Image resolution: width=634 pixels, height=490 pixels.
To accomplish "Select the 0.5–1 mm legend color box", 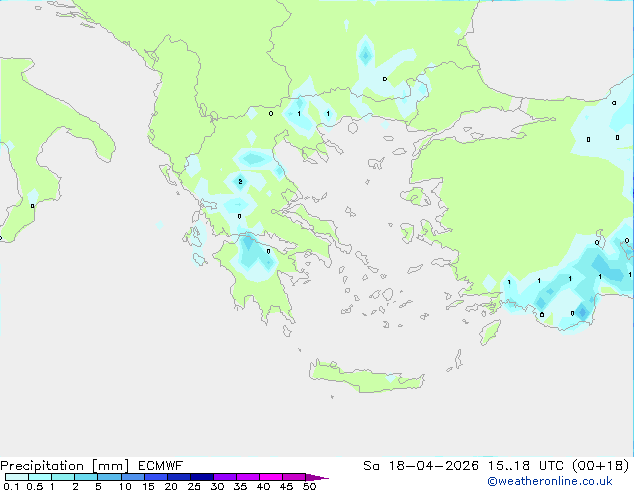I will pos(40,477).
